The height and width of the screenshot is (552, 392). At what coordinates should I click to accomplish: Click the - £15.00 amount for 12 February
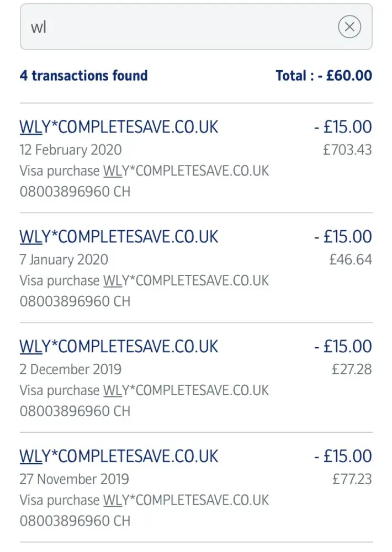pos(343,127)
